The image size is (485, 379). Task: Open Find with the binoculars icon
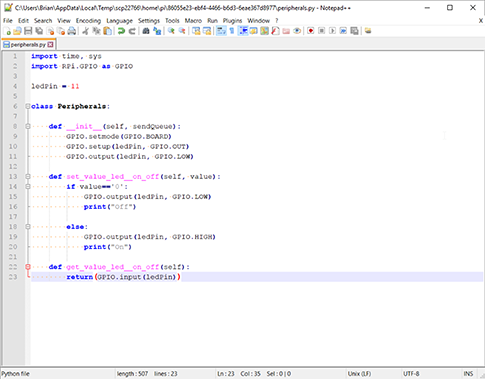point(146,31)
